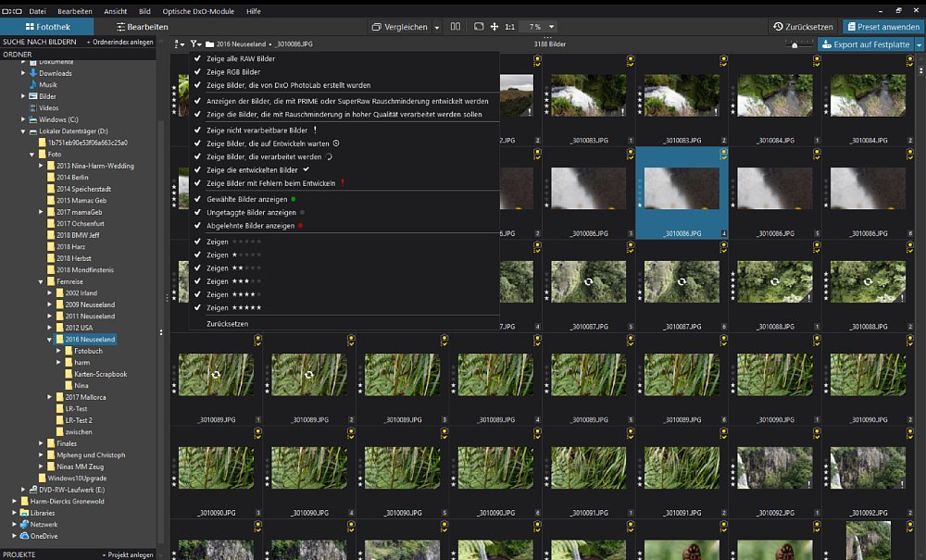
Task: Open the Ansicht menu
Action: (x=115, y=11)
